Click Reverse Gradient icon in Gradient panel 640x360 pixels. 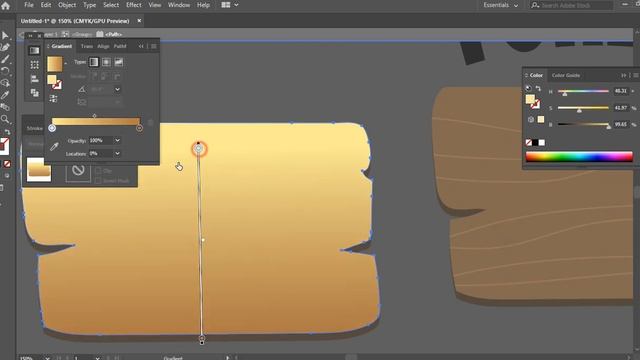[53, 98]
